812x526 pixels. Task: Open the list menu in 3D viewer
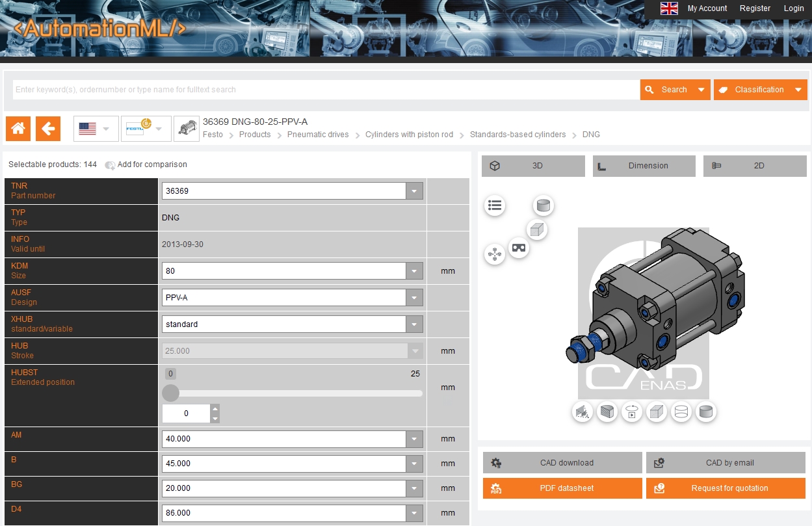(495, 205)
